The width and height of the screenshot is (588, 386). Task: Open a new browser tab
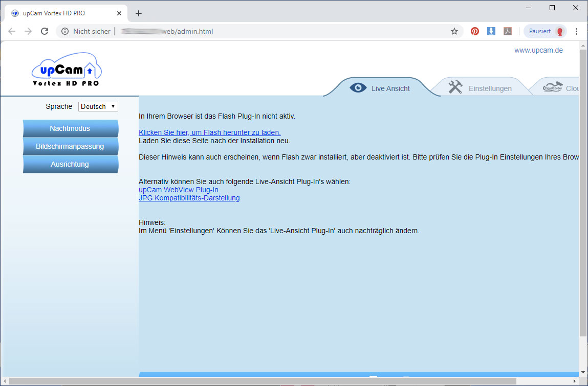139,13
